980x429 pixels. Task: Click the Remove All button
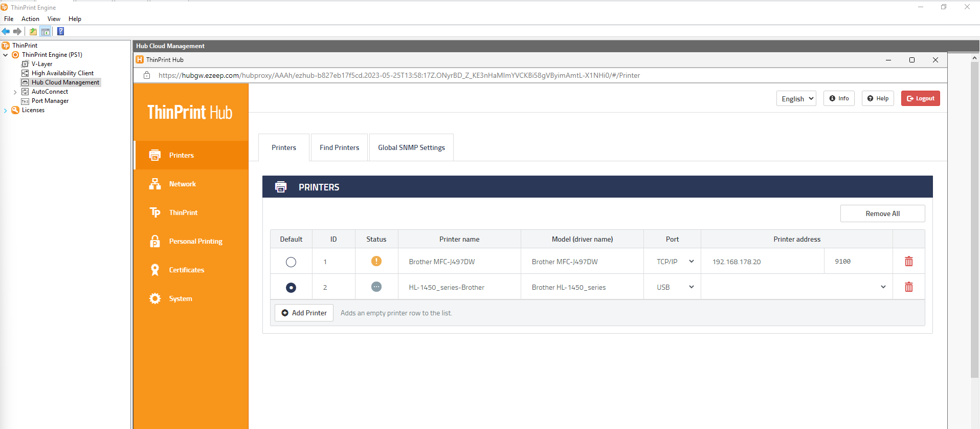pos(883,213)
